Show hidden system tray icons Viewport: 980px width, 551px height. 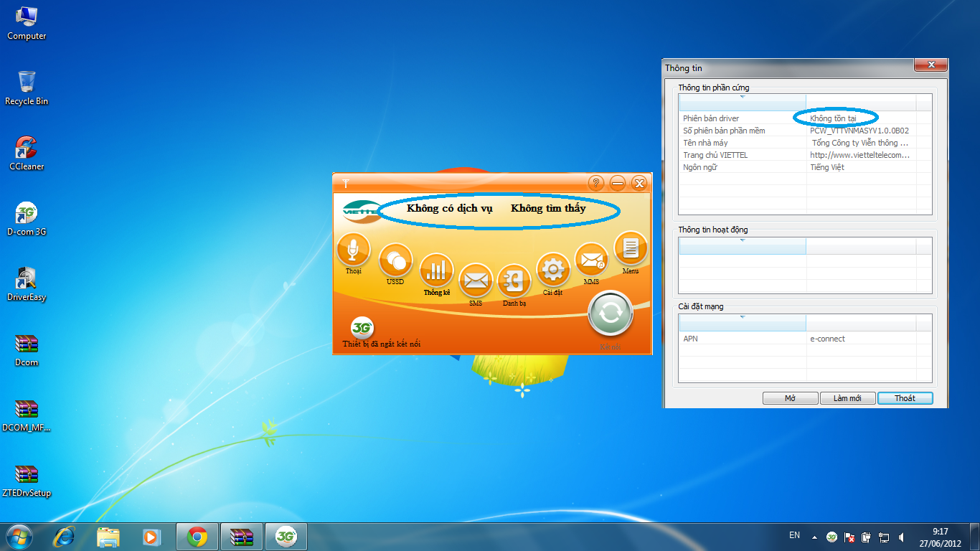point(814,537)
